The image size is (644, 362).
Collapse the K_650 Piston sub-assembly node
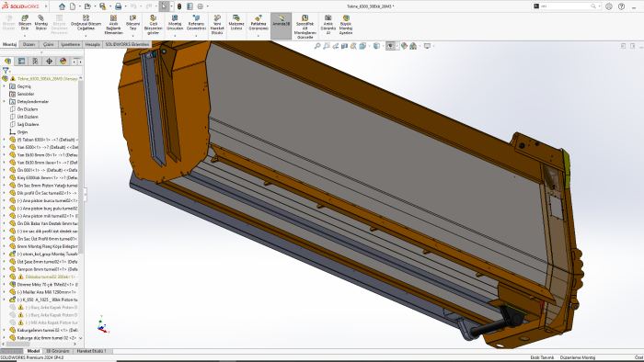[4, 300]
